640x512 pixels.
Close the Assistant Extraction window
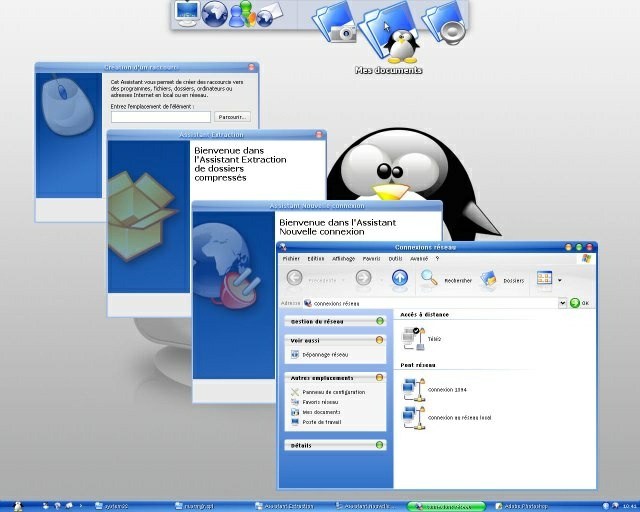[319, 134]
